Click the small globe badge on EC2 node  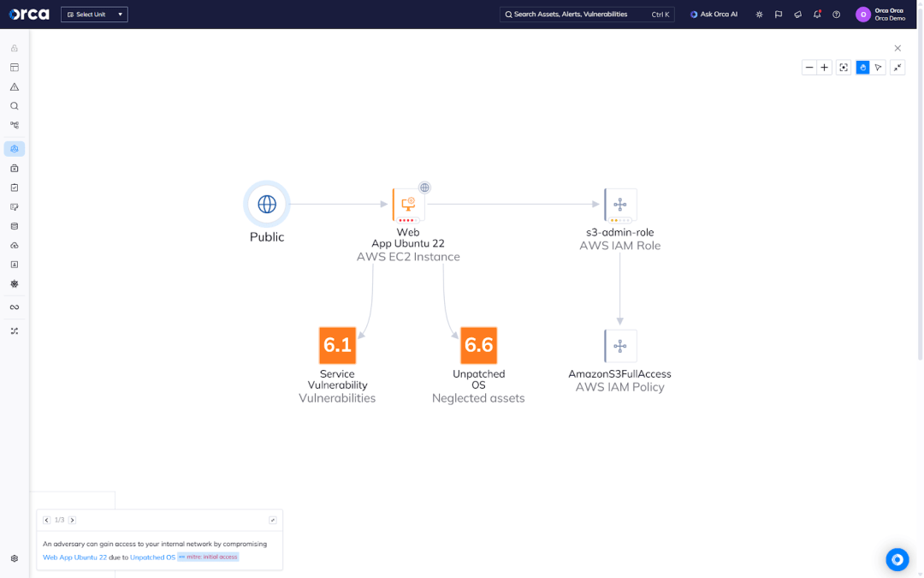coord(424,188)
